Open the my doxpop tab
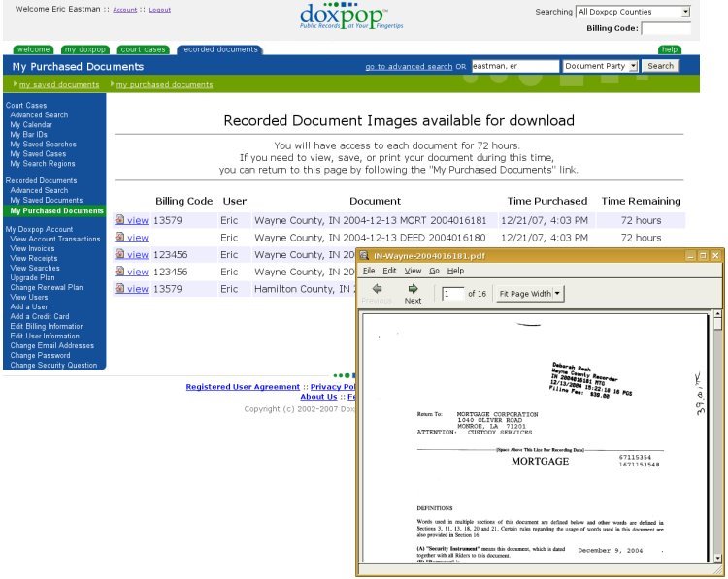This screenshot has width=728, height=579. pos(85,49)
